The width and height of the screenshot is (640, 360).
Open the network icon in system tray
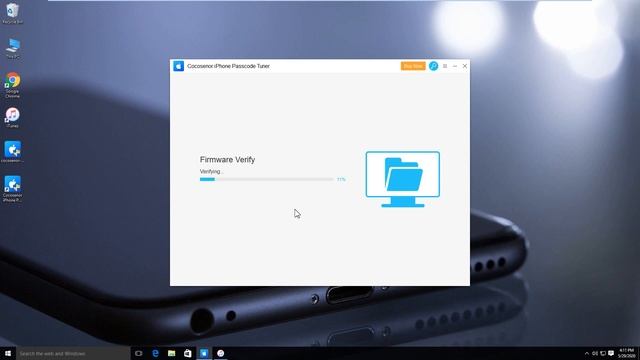point(603,353)
